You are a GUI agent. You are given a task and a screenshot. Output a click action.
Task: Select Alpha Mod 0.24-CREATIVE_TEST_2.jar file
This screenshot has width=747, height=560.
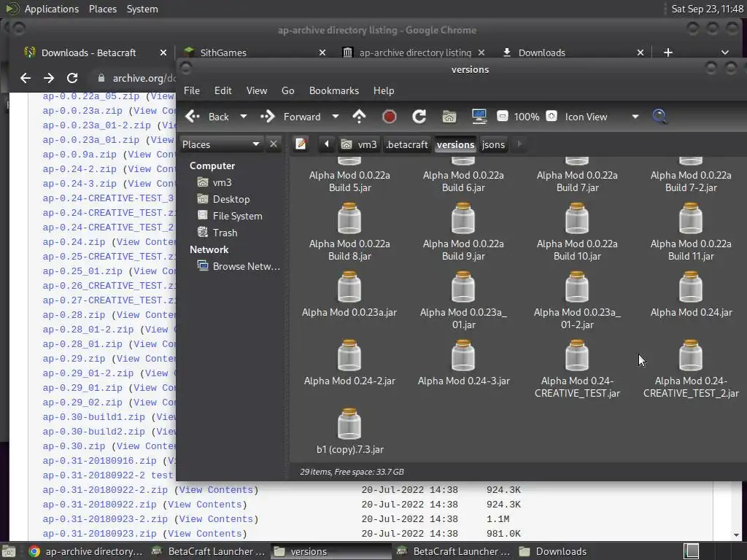click(691, 368)
